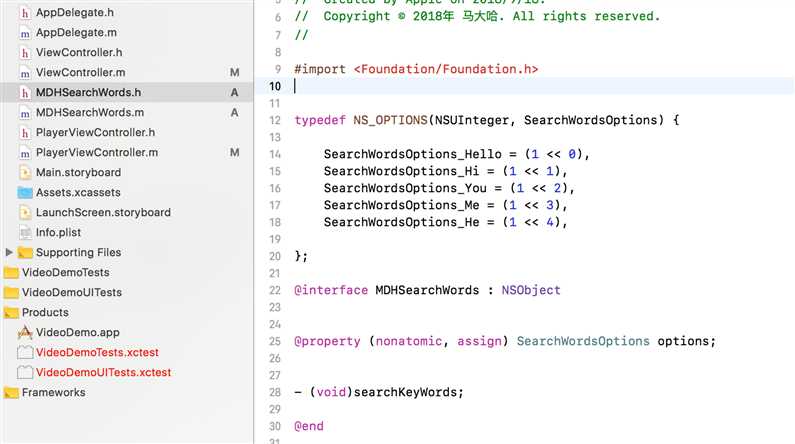Click the searchKeyWords method declaration
Viewport: 795px width, 444px height.
tap(379, 392)
